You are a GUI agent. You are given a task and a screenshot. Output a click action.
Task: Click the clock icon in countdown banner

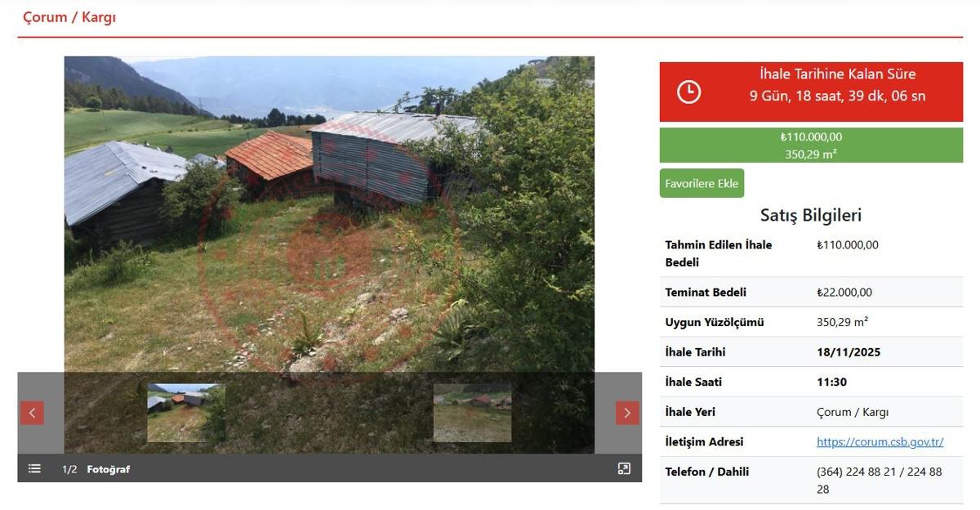pos(689,92)
